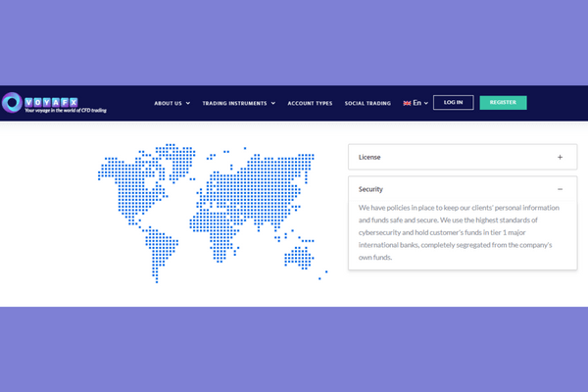Expand the Trading Instruments chevron arrow
The width and height of the screenshot is (588, 392).
pos(273,103)
